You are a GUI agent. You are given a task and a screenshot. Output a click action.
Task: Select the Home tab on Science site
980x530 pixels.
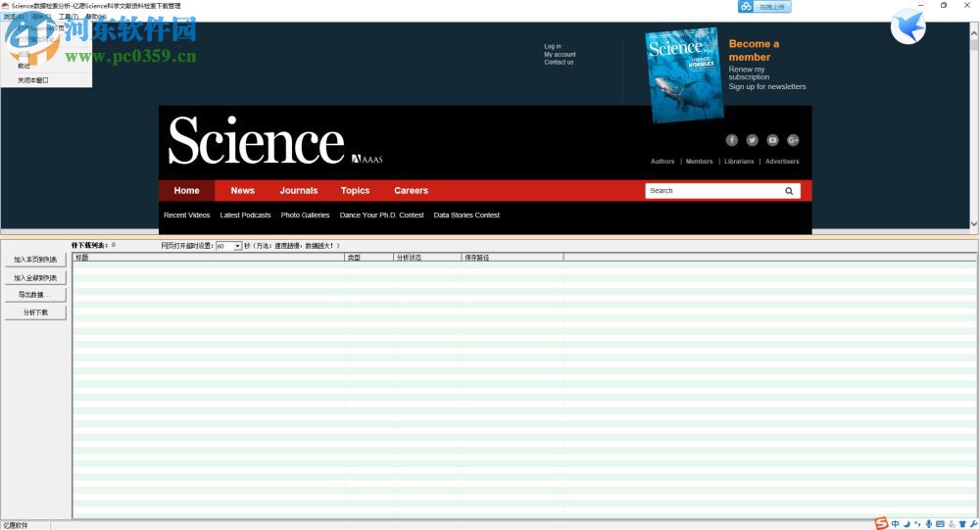click(186, 191)
